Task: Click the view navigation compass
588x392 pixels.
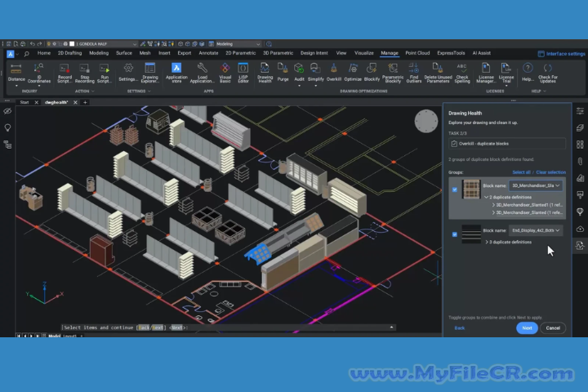Action: [x=426, y=121]
